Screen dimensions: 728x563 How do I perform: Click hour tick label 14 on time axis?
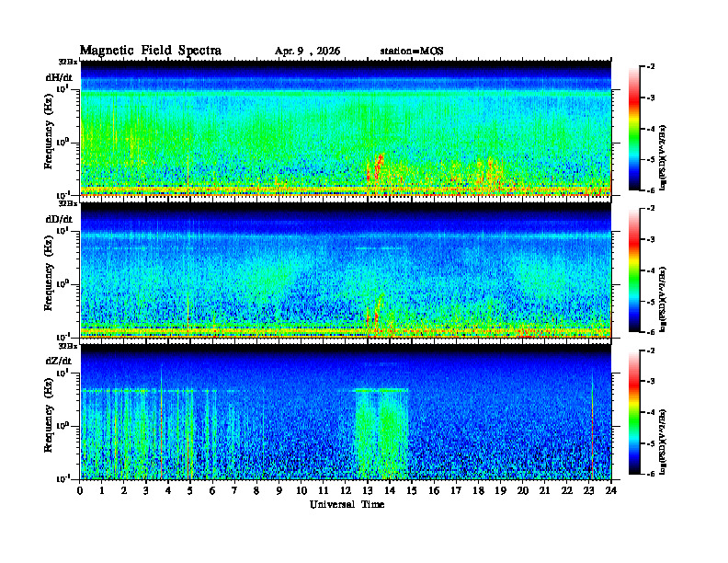click(390, 491)
